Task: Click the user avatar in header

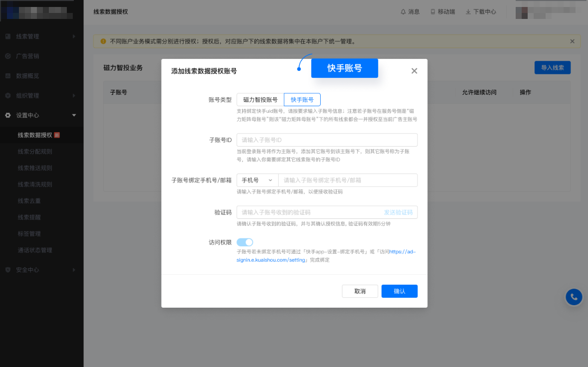Action: [x=522, y=12]
